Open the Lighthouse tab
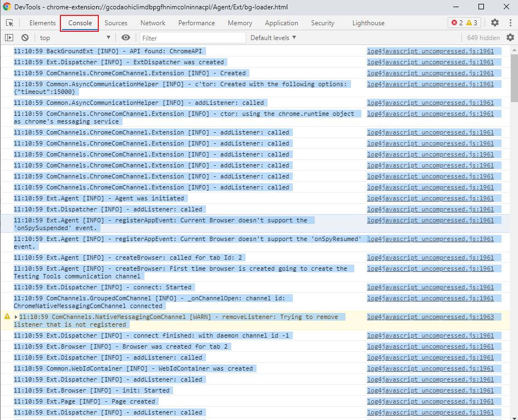518x420 pixels. pyautogui.click(x=368, y=23)
